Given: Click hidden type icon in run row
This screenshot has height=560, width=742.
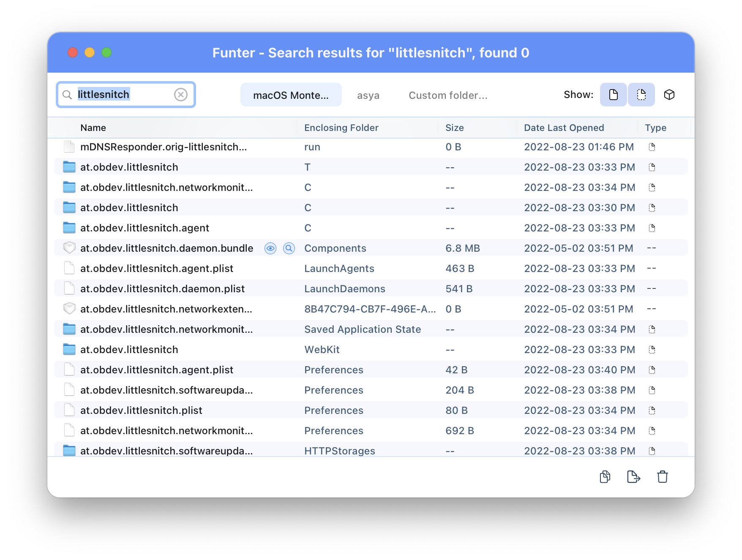Looking at the screenshot, I should (652, 147).
